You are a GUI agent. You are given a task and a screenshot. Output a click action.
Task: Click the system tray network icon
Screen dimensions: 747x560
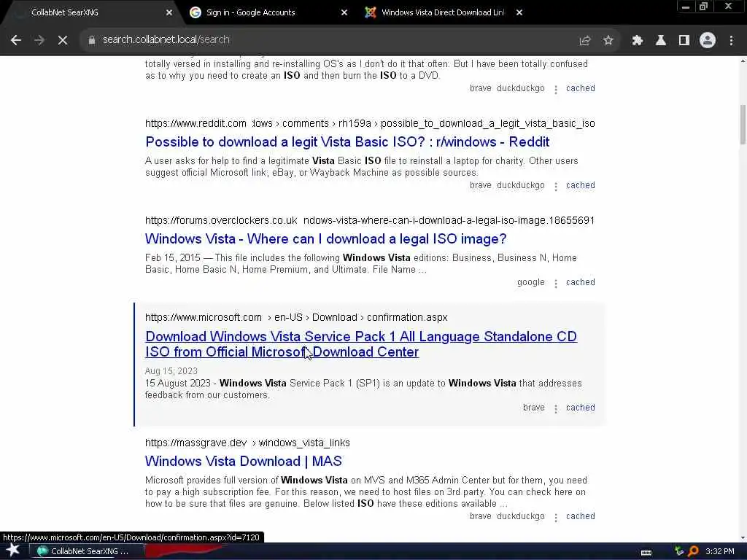[x=679, y=551]
